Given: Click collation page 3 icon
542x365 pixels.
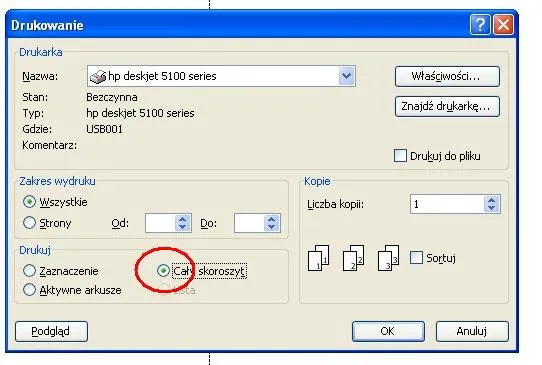Looking at the screenshot, I should 389,258.
